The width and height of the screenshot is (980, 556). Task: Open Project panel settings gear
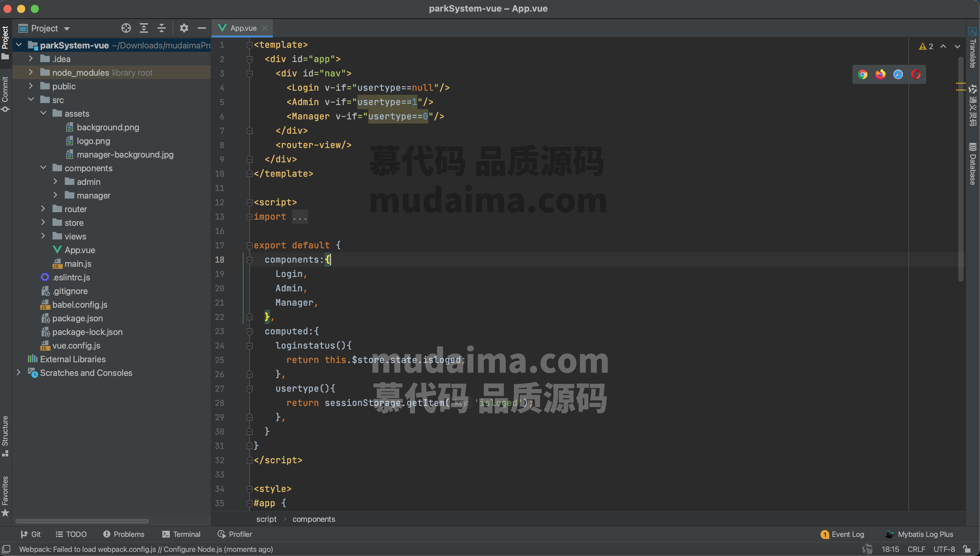184,28
